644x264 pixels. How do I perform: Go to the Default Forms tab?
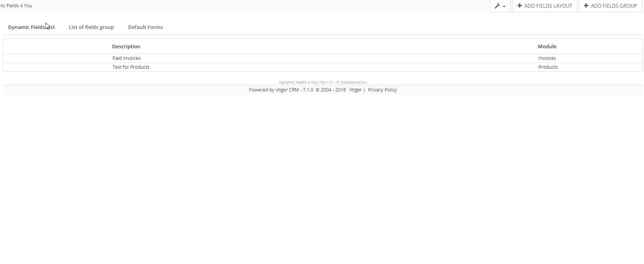145,27
